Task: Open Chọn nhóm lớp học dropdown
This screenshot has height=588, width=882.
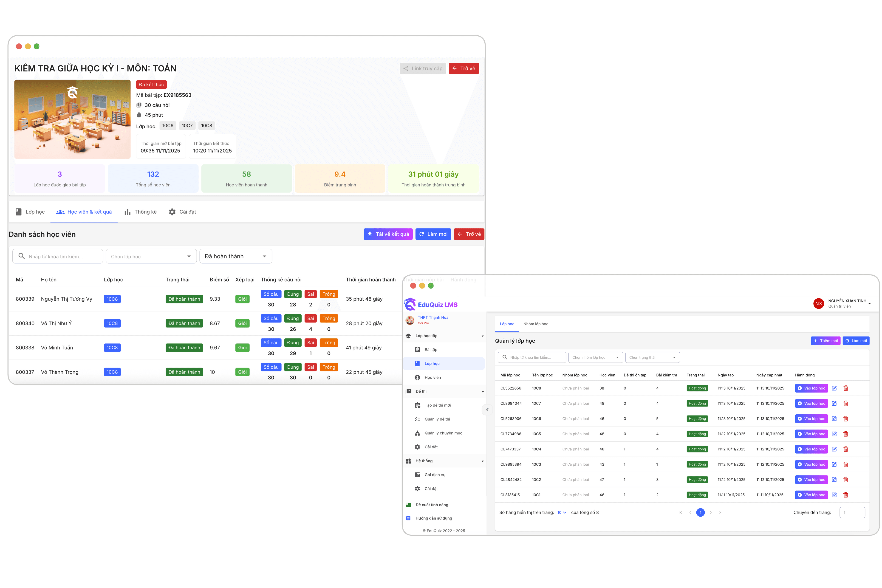Action: pyautogui.click(x=595, y=357)
